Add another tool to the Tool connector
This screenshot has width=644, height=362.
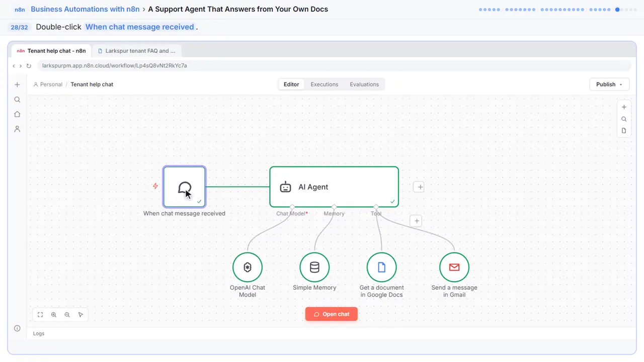pos(416,221)
